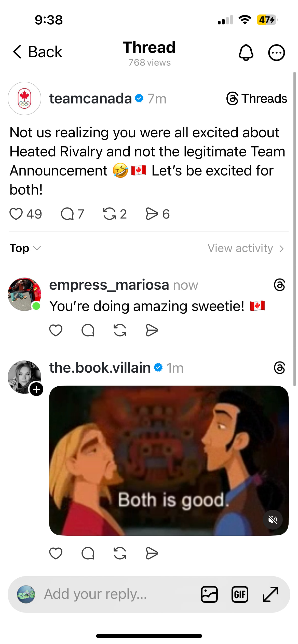Open the GIF picker

coord(240,594)
